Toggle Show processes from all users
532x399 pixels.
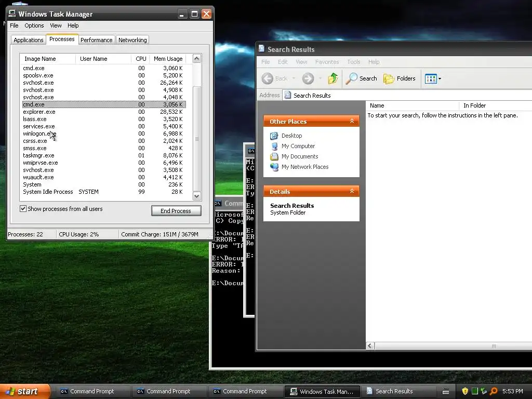pyautogui.click(x=23, y=209)
